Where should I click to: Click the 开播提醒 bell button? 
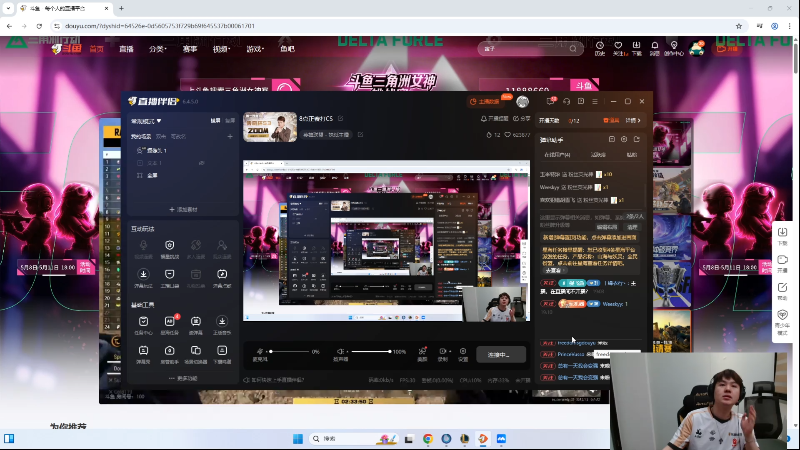click(x=494, y=118)
